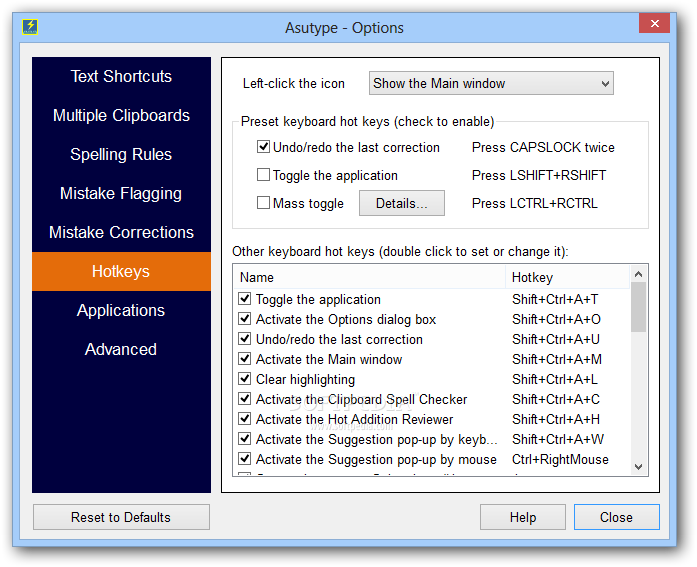Open the Left-click the icon dropdown
This screenshot has height=567, width=697.
(x=491, y=83)
